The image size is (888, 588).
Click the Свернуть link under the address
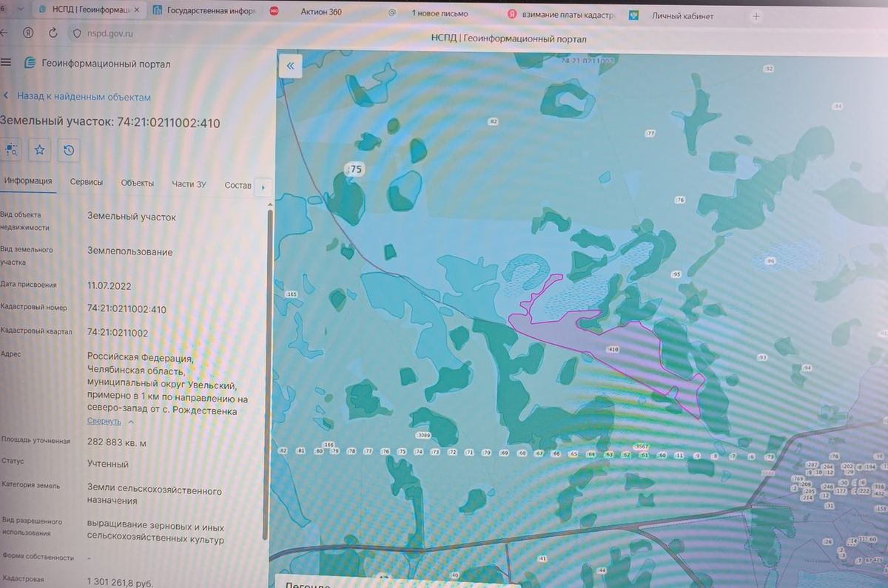[x=104, y=421]
